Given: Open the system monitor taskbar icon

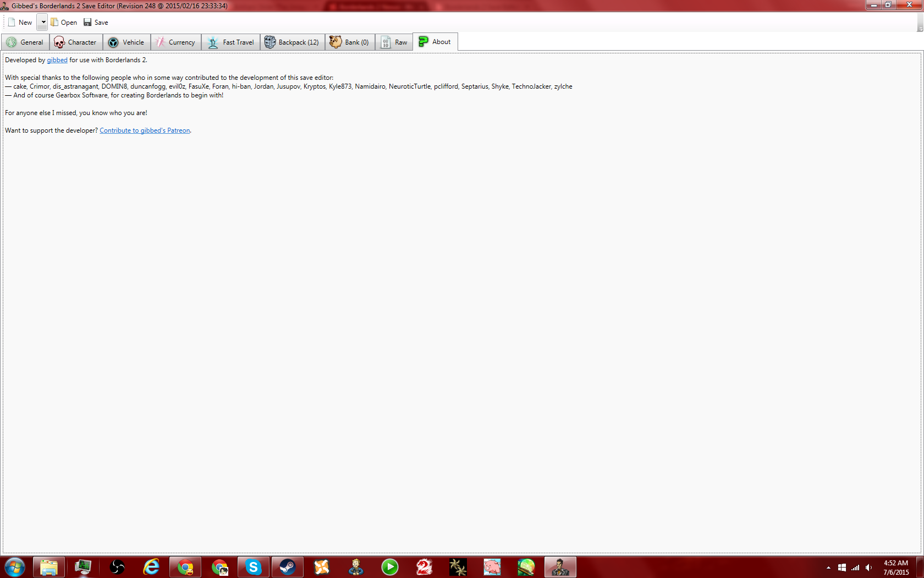Looking at the screenshot, I should (x=83, y=567).
